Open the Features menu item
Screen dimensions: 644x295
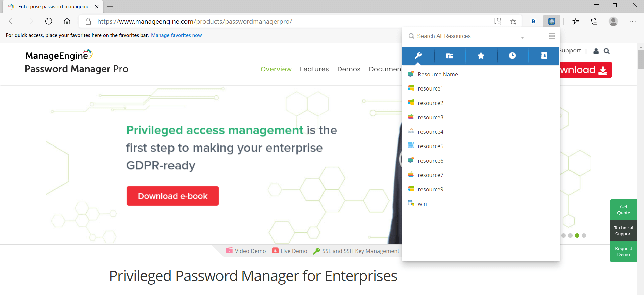pos(314,69)
